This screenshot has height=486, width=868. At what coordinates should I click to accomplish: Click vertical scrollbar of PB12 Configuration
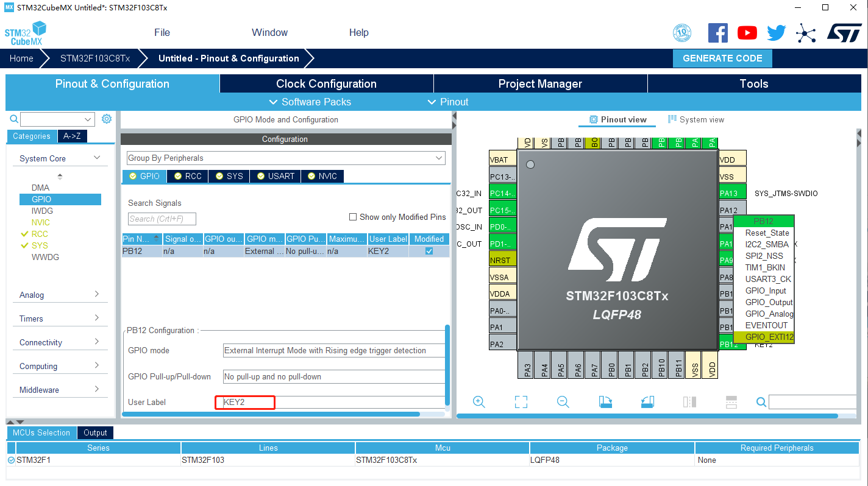pos(447,365)
